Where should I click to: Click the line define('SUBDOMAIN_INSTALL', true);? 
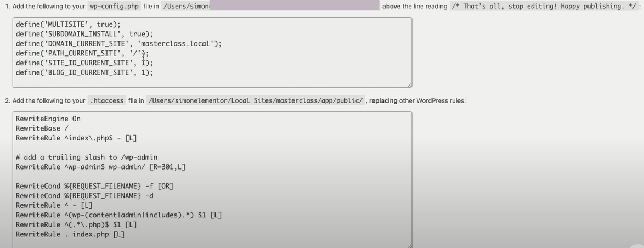click(84, 34)
